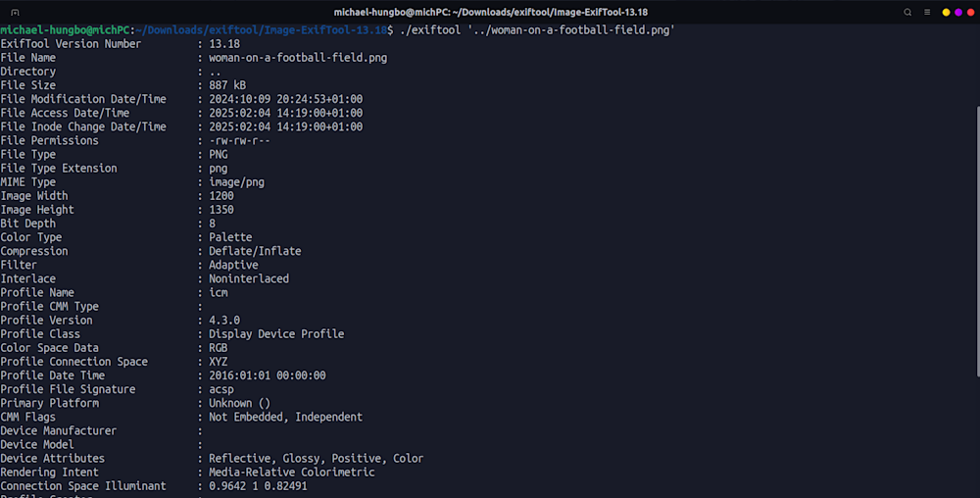Viewport: 980px width, 498px height.
Task: Close terminal with red circle button
Action: pos(970,13)
